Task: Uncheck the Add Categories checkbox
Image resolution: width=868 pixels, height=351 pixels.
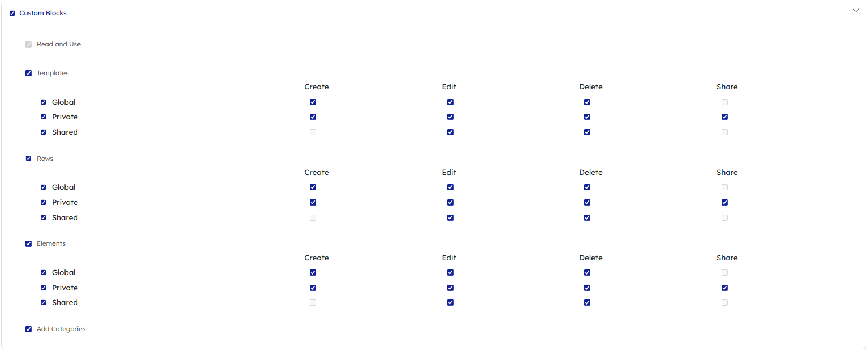Action: (28, 329)
